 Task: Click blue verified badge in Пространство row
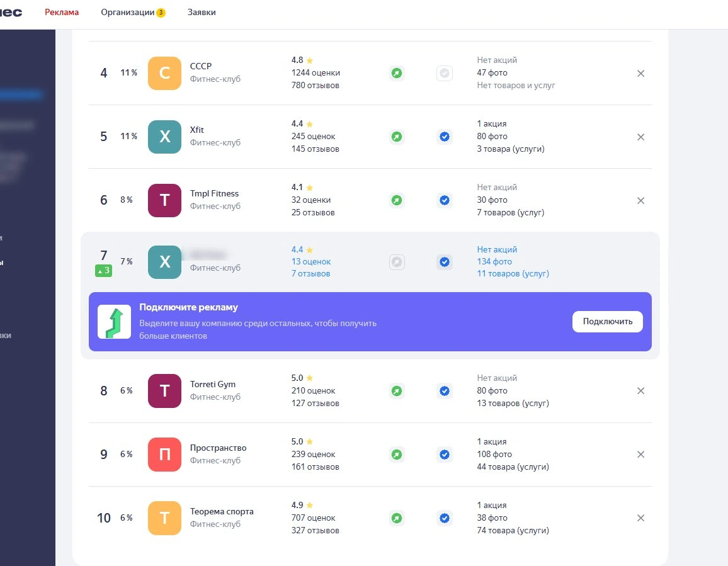click(445, 455)
